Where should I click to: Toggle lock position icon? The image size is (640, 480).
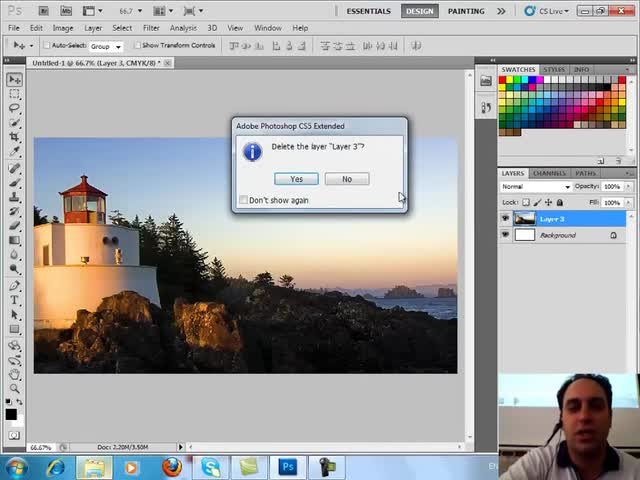(x=549, y=202)
